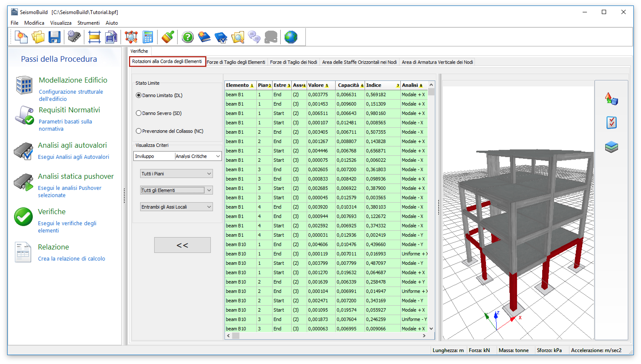Click the new project toolbar icon
641x364 pixels.
[x=21, y=37]
